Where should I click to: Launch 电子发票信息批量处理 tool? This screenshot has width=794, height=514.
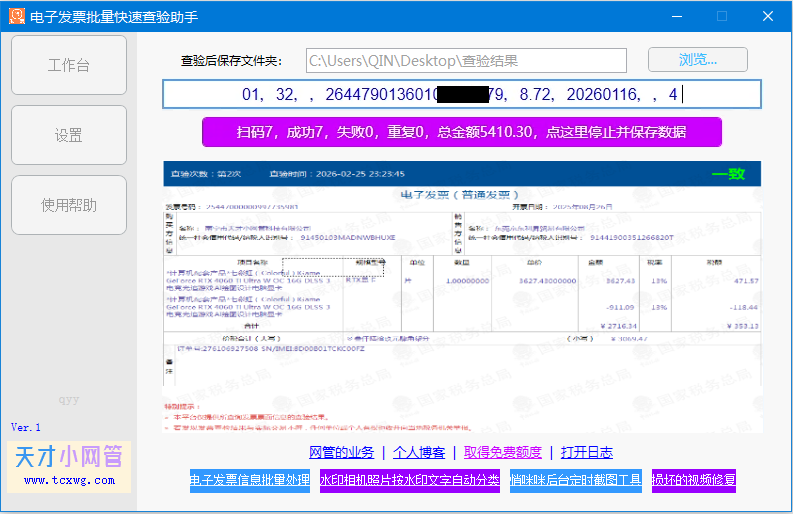249,480
